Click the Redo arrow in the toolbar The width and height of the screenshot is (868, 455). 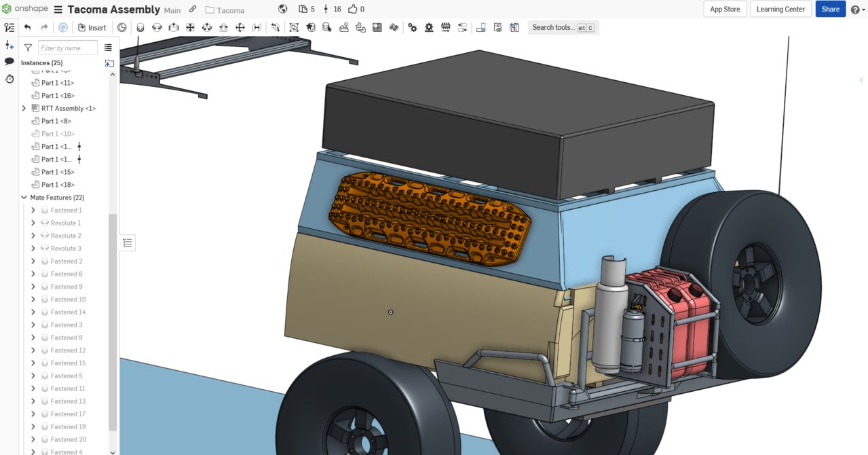(45, 27)
